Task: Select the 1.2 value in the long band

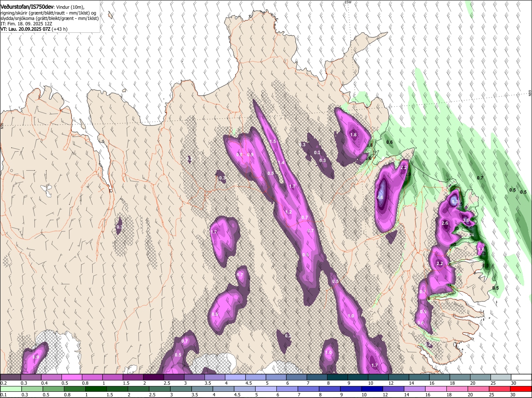Action: [x=288, y=212]
